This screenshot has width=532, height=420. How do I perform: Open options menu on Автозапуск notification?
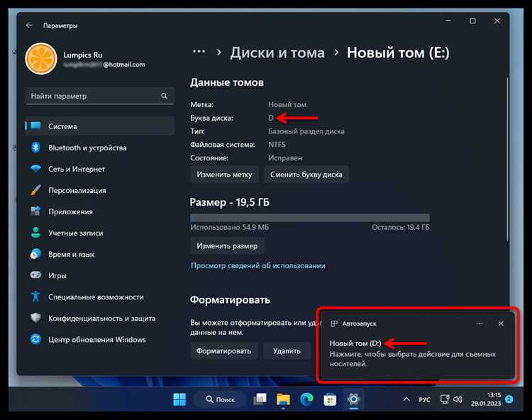[x=480, y=324]
